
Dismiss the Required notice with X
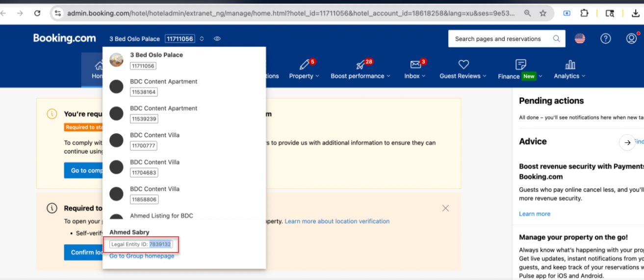[x=445, y=208]
